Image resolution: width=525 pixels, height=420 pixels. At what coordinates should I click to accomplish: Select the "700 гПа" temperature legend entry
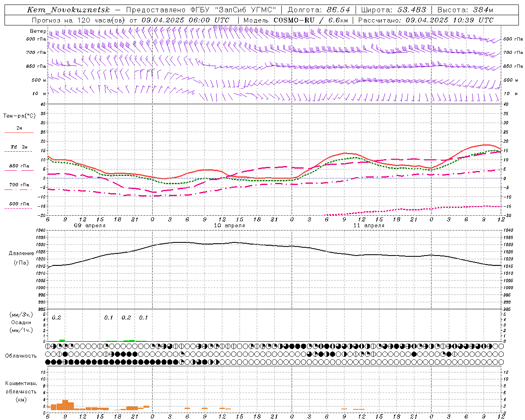[x=19, y=185]
